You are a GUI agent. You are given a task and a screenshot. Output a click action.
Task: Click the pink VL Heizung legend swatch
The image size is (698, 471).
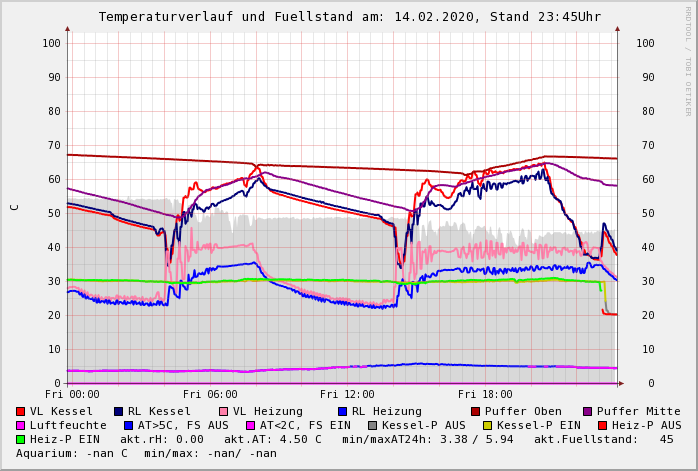(x=223, y=411)
